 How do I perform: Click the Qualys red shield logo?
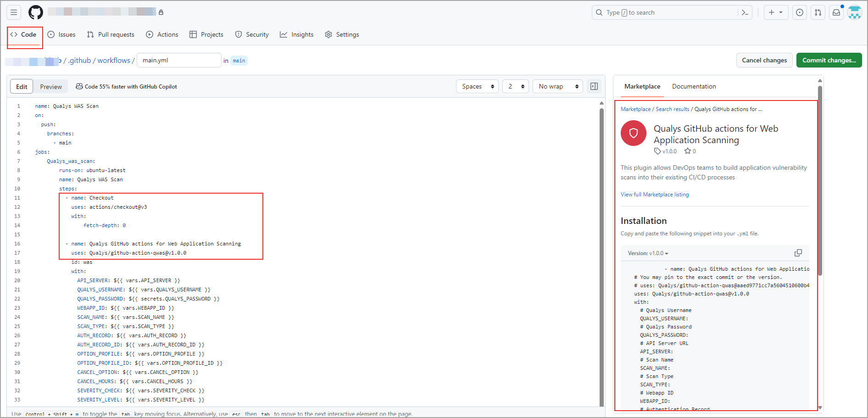point(634,133)
